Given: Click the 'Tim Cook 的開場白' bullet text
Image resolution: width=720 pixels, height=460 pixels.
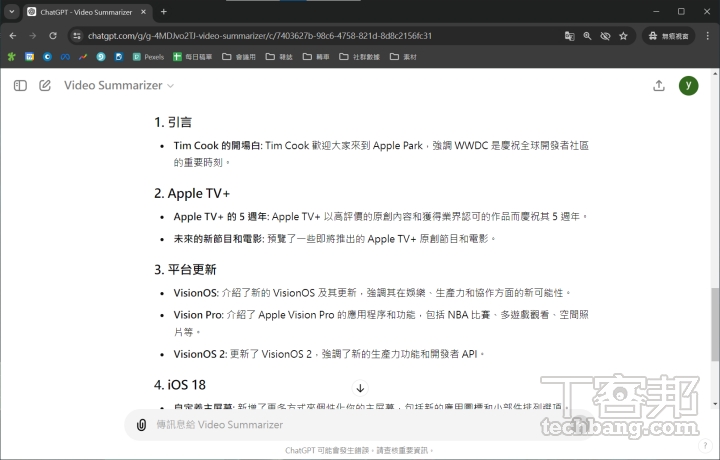Looking at the screenshot, I should tap(217, 146).
